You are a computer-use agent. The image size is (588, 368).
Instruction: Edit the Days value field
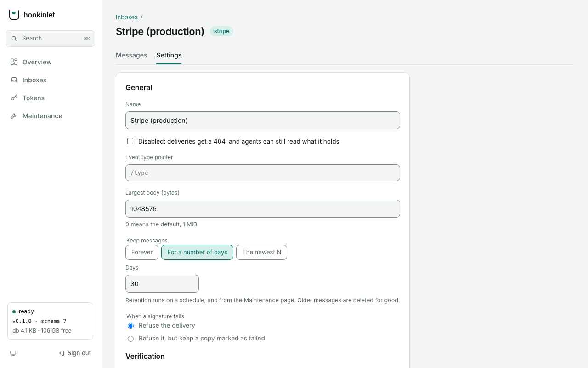click(162, 284)
